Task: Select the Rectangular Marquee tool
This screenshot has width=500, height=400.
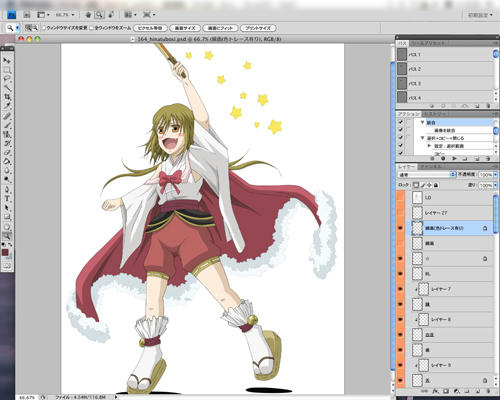Action: tap(7, 70)
